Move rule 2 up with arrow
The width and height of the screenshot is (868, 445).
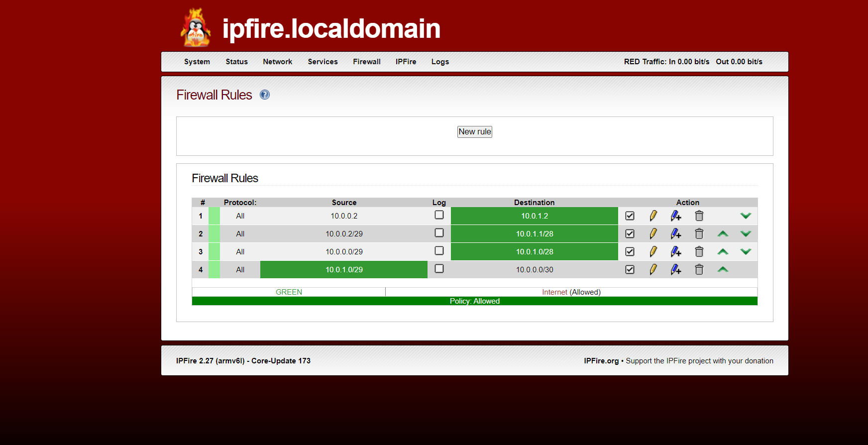(x=723, y=233)
